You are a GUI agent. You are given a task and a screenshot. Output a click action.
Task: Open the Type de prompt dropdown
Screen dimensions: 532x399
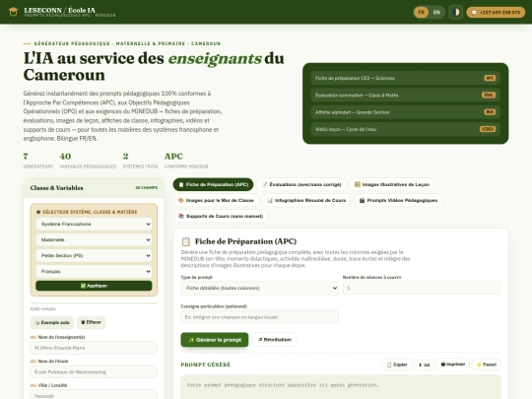[x=259, y=288]
